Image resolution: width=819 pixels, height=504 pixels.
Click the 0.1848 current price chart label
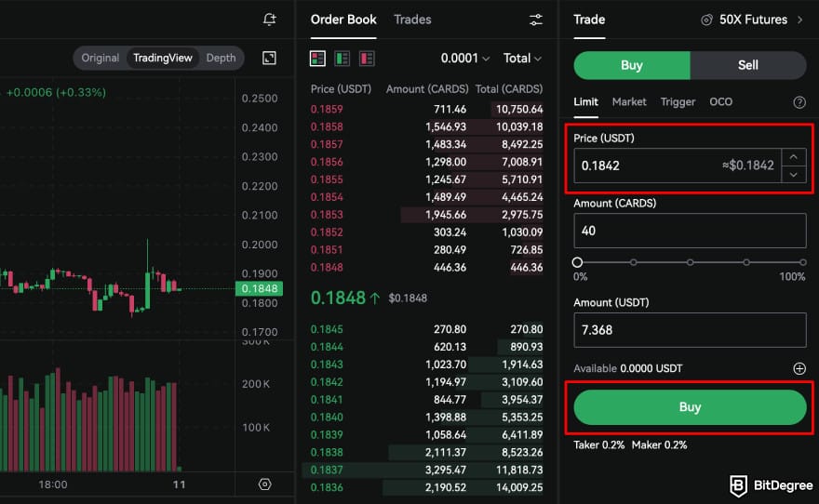coord(259,288)
